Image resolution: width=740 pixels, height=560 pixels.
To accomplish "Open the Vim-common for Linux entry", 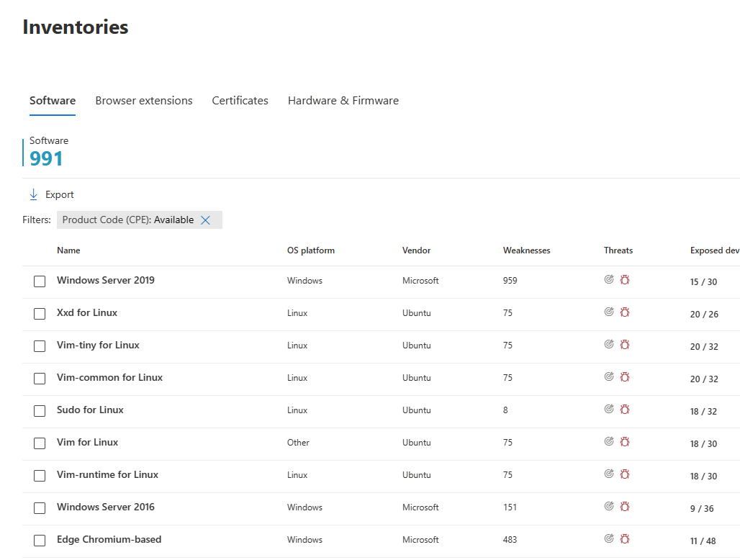I will tap(109, 377).
